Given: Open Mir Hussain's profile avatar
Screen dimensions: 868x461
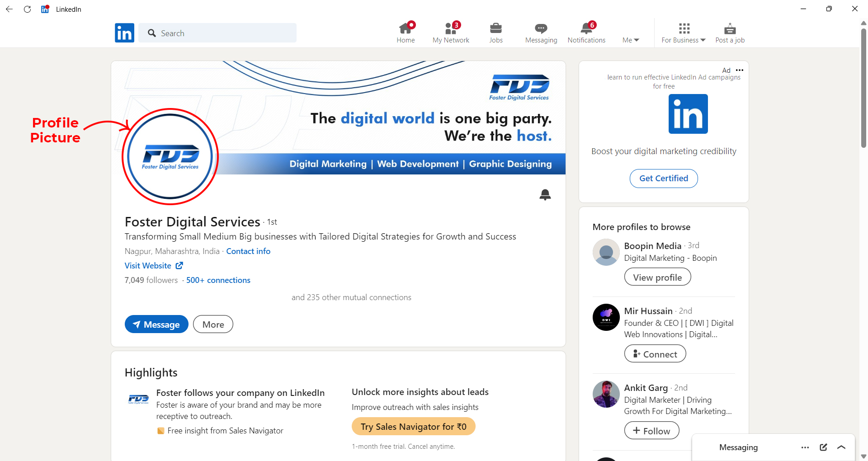Looking at the screenshot, I should point(606,317).
